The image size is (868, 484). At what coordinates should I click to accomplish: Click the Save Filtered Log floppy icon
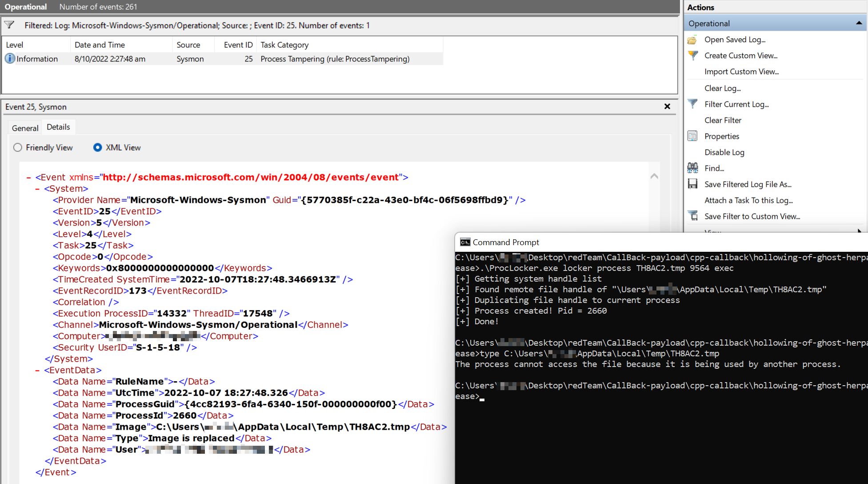(692, 184)
